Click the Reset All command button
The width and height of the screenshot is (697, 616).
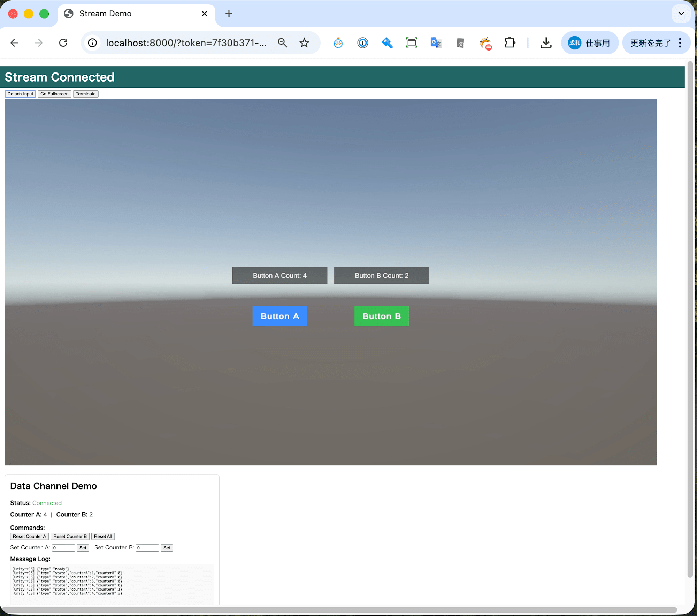tap(103, 536)
